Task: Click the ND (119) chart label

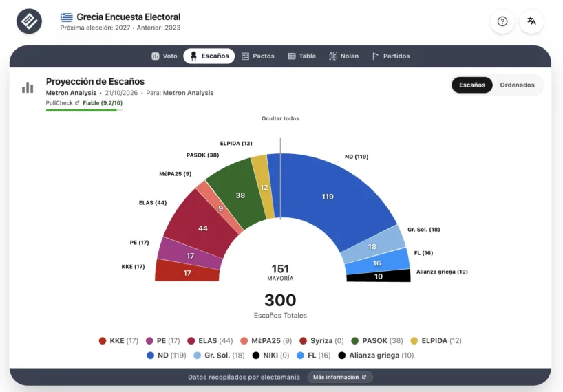Action: (x=357, y=157)
